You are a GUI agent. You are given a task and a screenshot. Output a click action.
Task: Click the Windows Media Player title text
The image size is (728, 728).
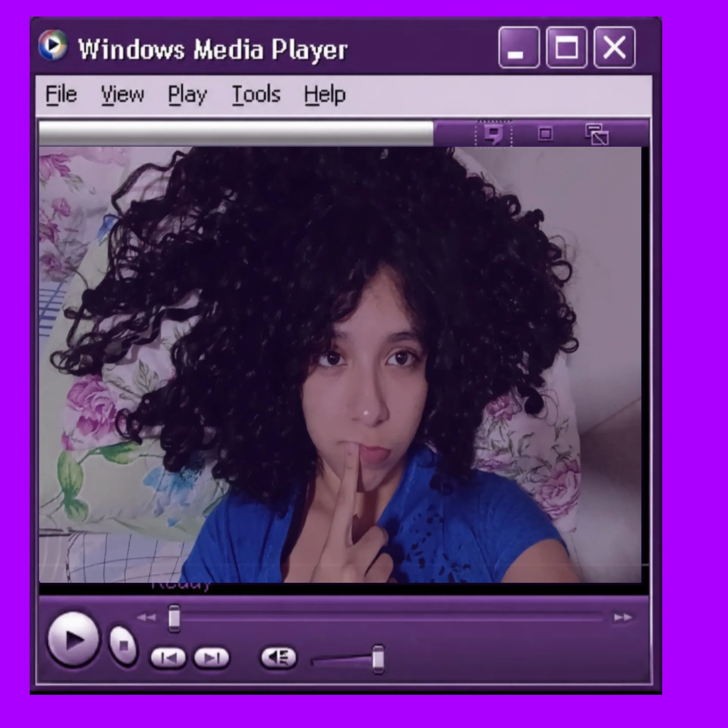coord(213,50)
